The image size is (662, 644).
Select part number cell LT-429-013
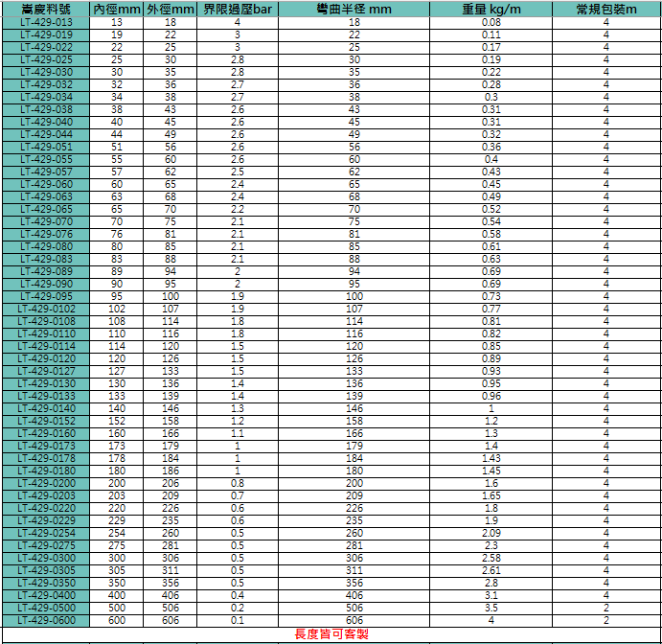(46, 22)
